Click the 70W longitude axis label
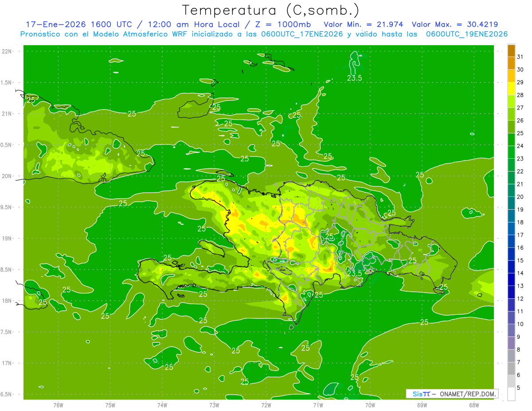Viewport: 532px width, 411px height. click(x=370, y=405)
